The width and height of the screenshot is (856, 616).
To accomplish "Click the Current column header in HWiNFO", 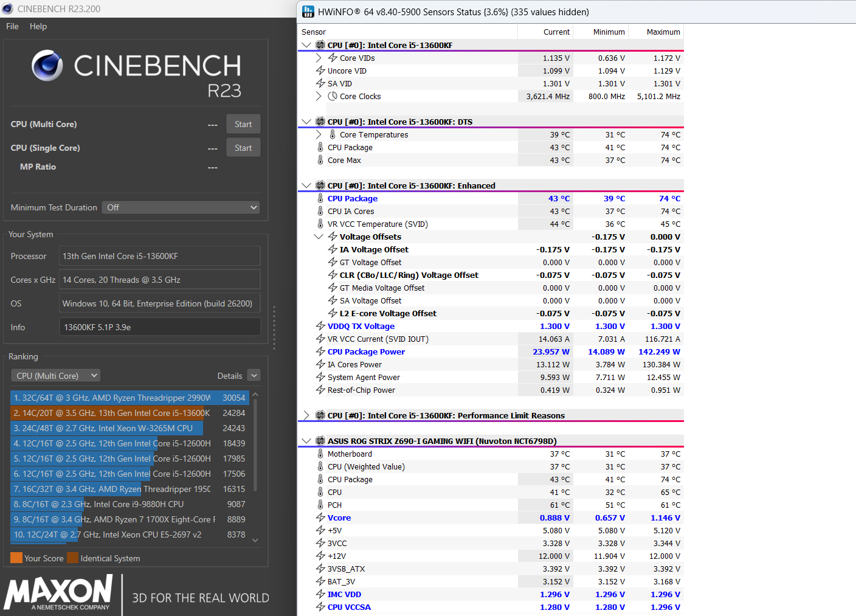I will tap(545, 32).
